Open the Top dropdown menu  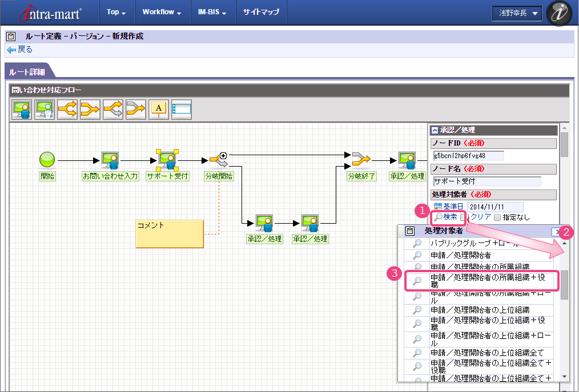point(116,12)
